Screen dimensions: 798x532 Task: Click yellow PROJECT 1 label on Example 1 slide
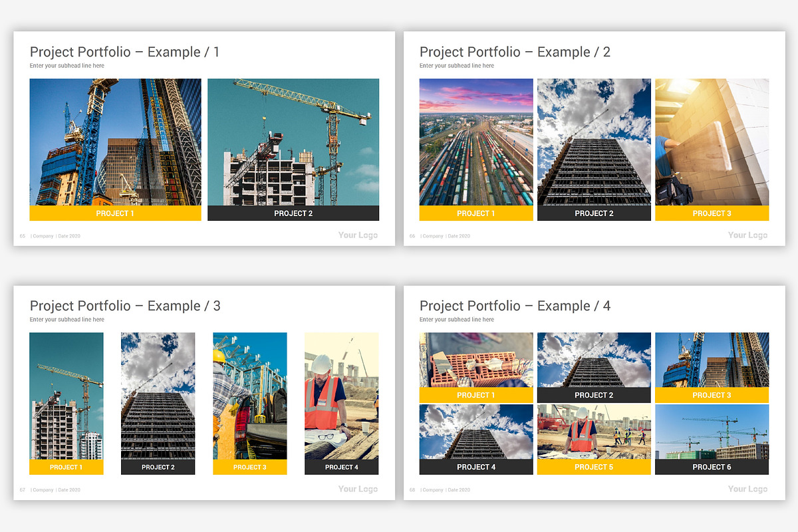tap(116, 213)
